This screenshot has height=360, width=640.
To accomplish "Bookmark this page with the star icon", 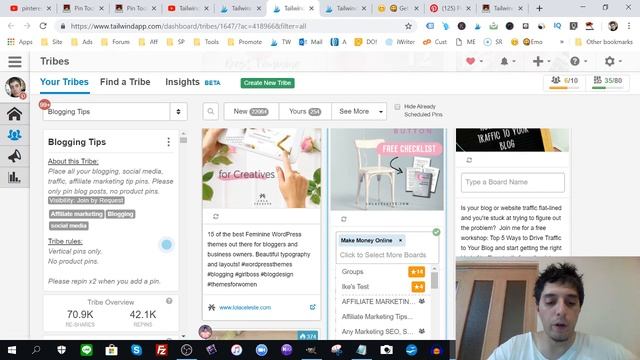I will pyautogui.click(x=408, y=26).
